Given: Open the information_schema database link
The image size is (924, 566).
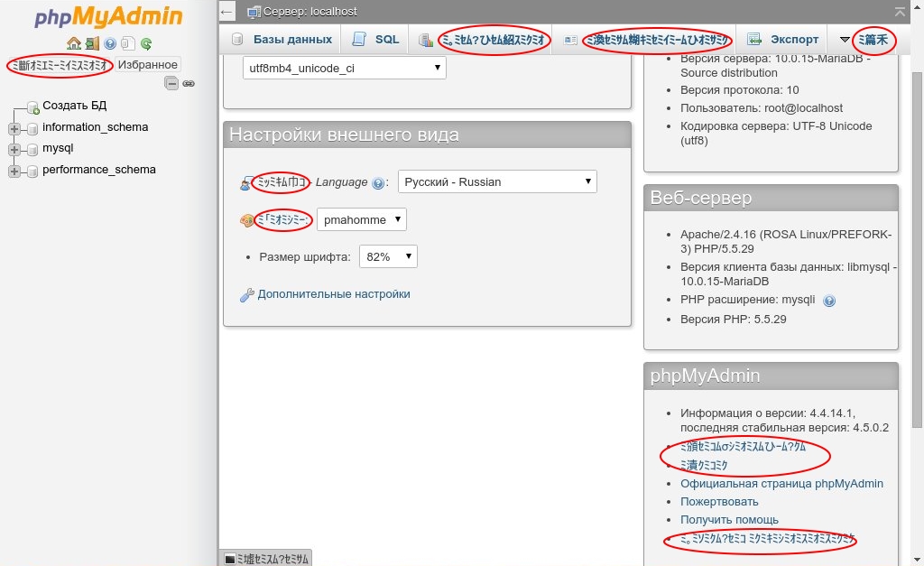Looking at the screenshot, I should pyautogui.click(x=95, y=126).
